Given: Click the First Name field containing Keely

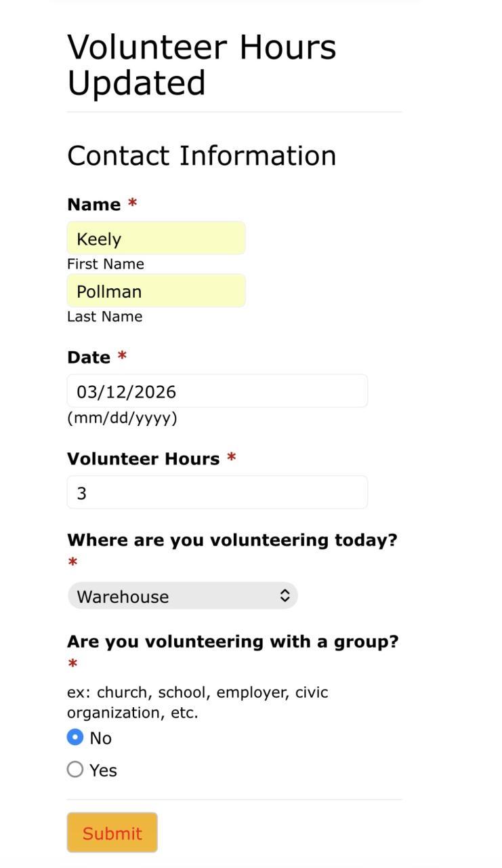Looking at the screenshot, I should pos(156,238).
